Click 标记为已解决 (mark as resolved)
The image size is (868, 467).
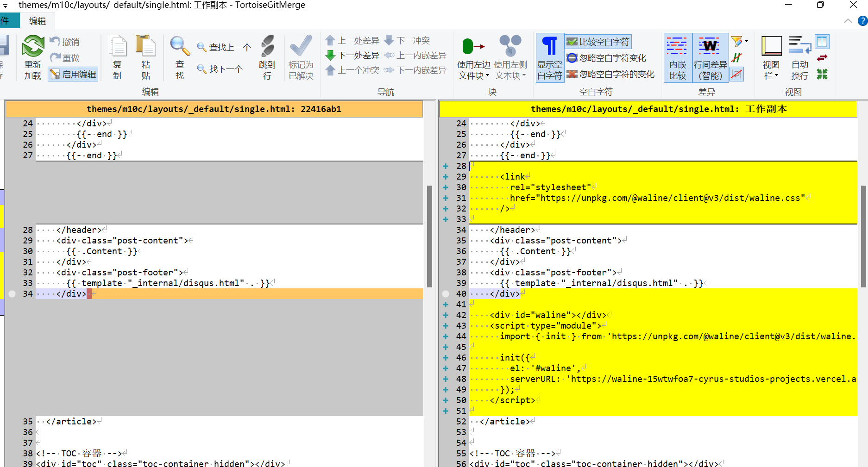pos(301,57)
